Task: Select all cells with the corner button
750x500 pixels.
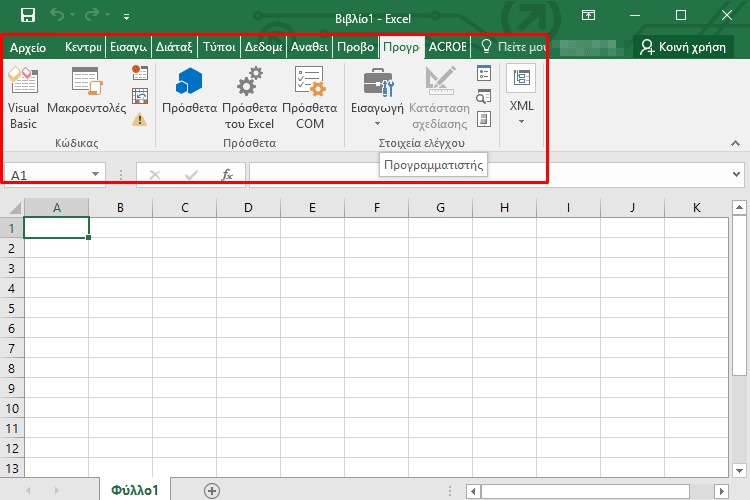Action: pos(14,208)
